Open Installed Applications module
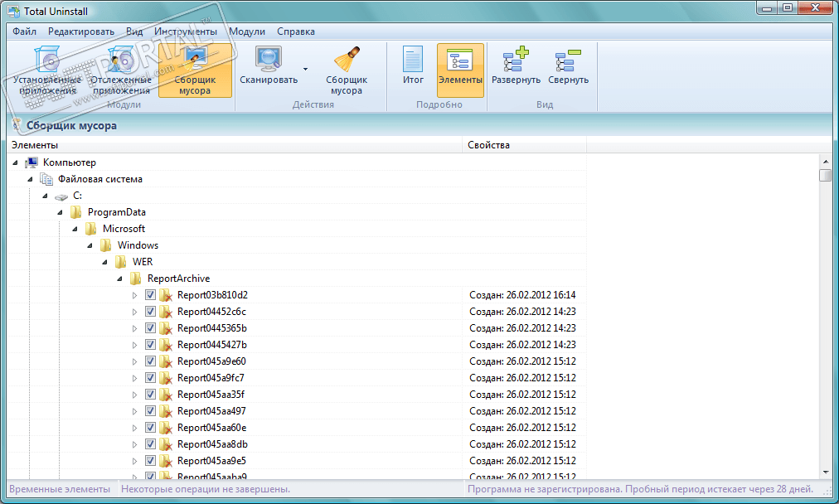The height and width of the screenshot is (504, 839). [47, 70]
